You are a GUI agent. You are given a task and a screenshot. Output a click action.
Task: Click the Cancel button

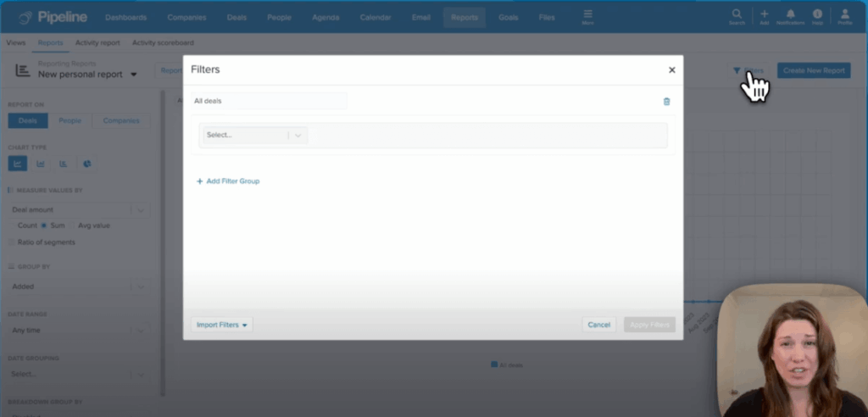point(599,325)
